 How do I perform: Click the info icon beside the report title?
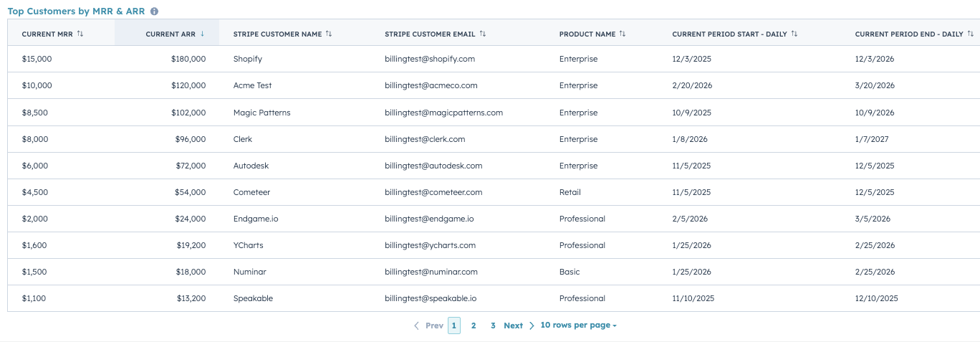coord(155,11)
